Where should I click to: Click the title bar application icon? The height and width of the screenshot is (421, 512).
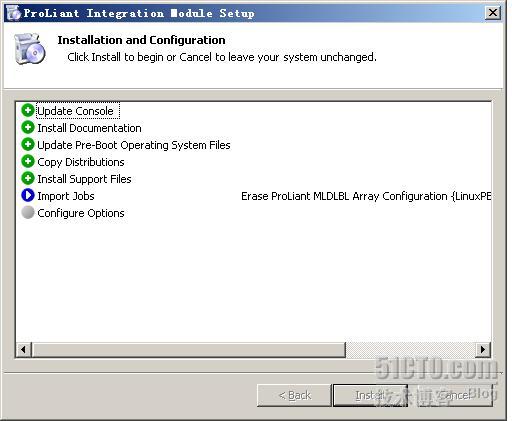pos(13,13)
